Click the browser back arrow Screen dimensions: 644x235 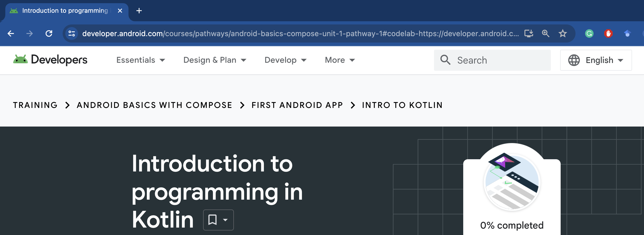[11, 33]
